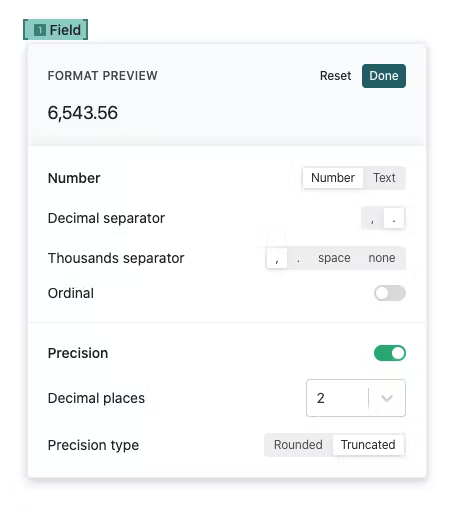The width and height of the screenshot is (469, 523).
Task: Switch format type to Text
Action: tap(384, 178)
